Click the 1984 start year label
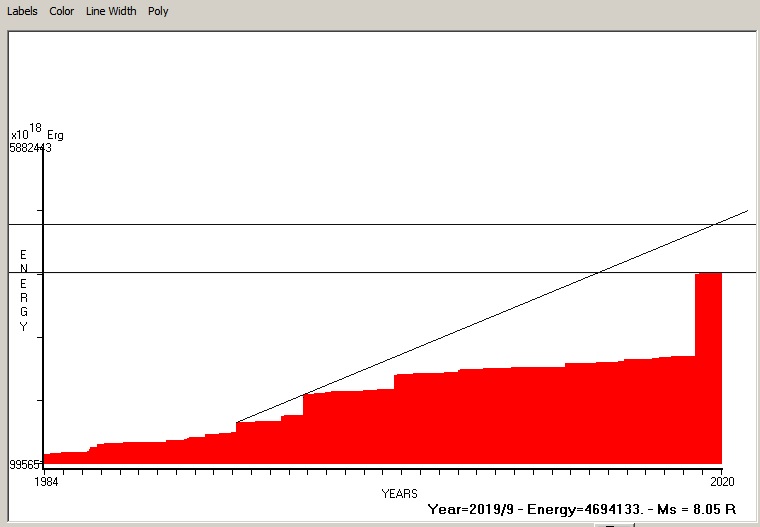Viewport: 760px width, 527px height. click(46, 481)
